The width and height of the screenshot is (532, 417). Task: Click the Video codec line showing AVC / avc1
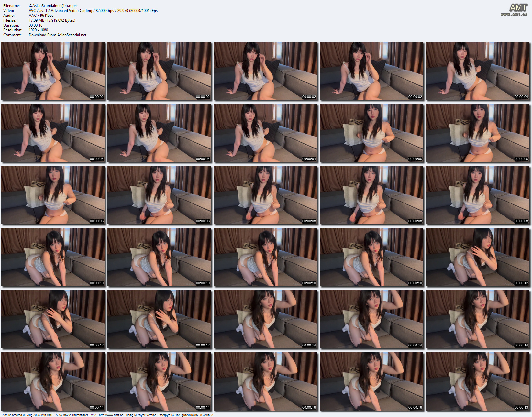coord(65,10)
